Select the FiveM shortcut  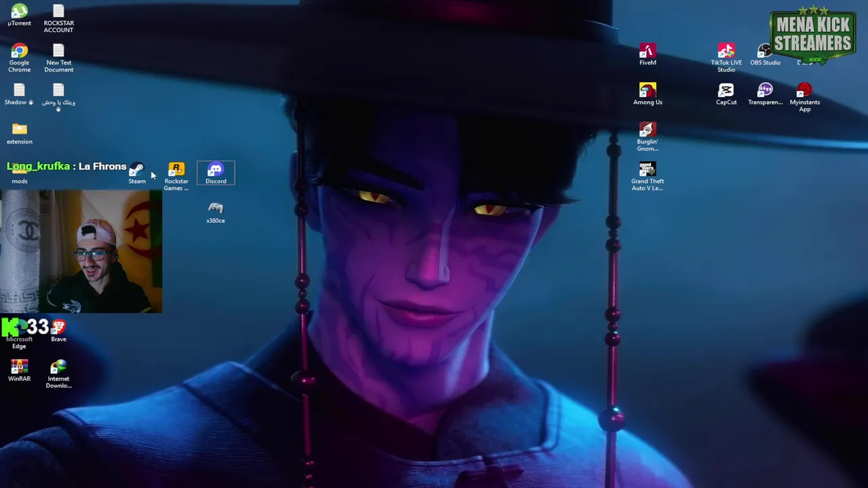tap(648, 55)
